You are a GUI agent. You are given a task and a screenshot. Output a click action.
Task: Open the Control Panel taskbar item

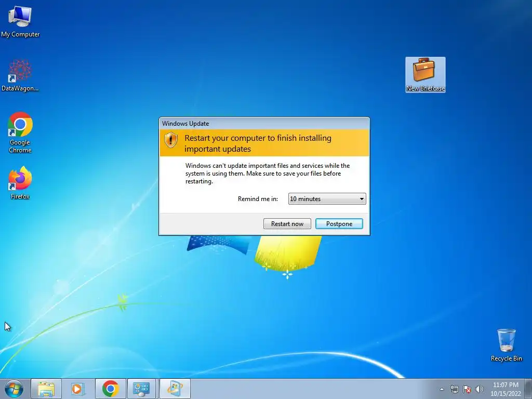point(141,389)
